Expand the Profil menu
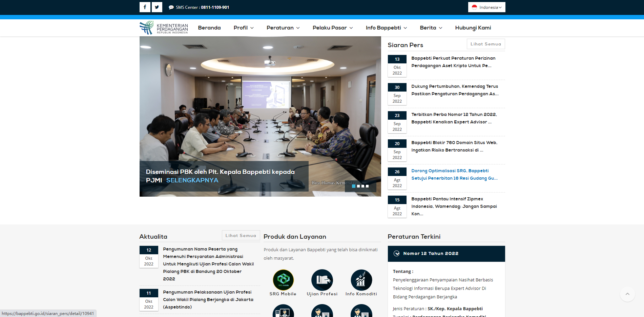The width and height of the screenshot is (644, 317). [x=244, y=28]
